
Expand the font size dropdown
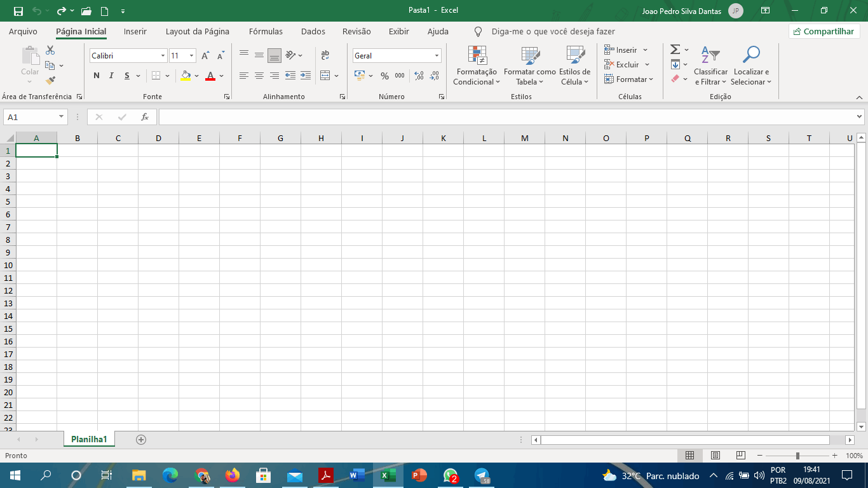pyautogui.click(x=191, y=56)
